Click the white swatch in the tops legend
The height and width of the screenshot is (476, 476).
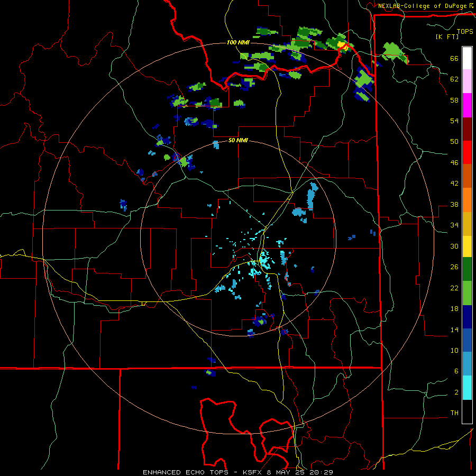click(467, 58)
